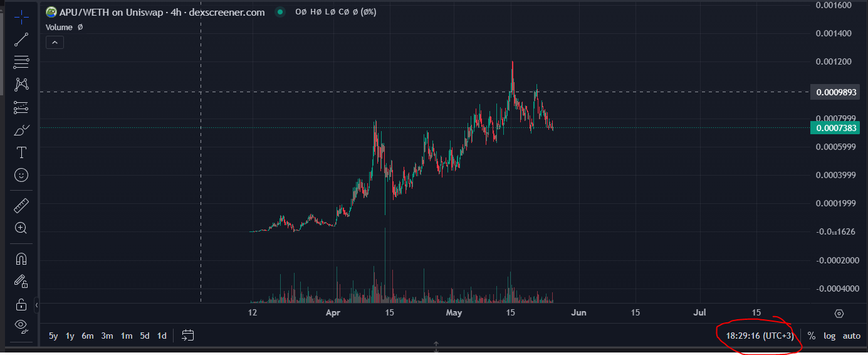Open the timezone menu showing UTC+3
868x355 pixels.
coord(760,336)
